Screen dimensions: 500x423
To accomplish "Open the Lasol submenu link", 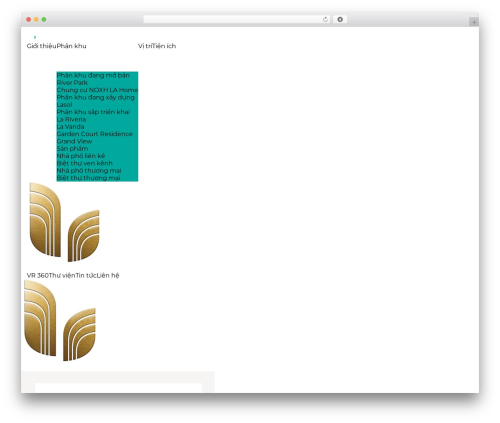I will 64,105.
